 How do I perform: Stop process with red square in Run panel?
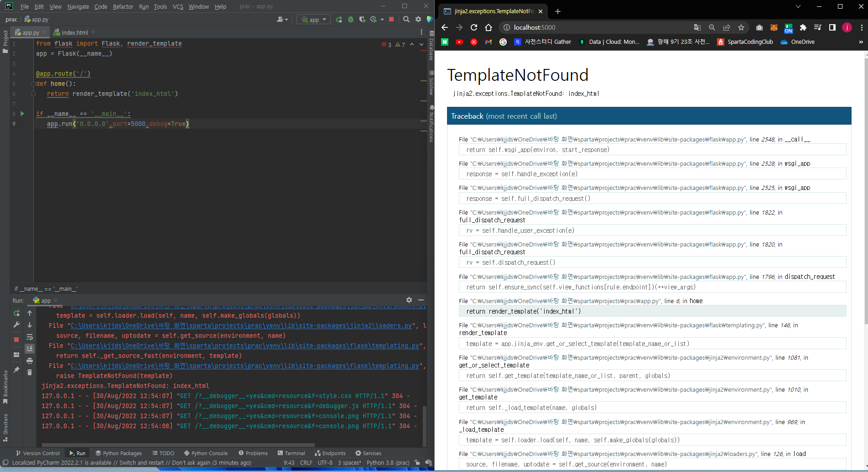coord(16,340)
